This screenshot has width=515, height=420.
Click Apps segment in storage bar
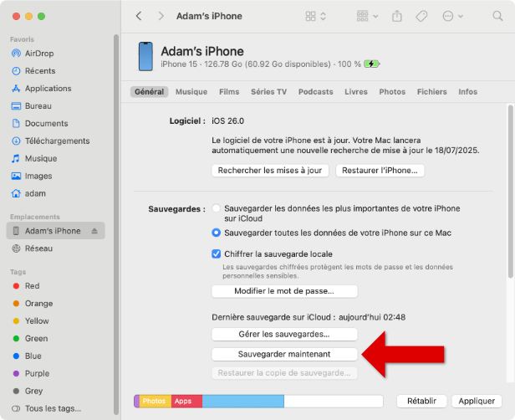click(x=186, y=402)
